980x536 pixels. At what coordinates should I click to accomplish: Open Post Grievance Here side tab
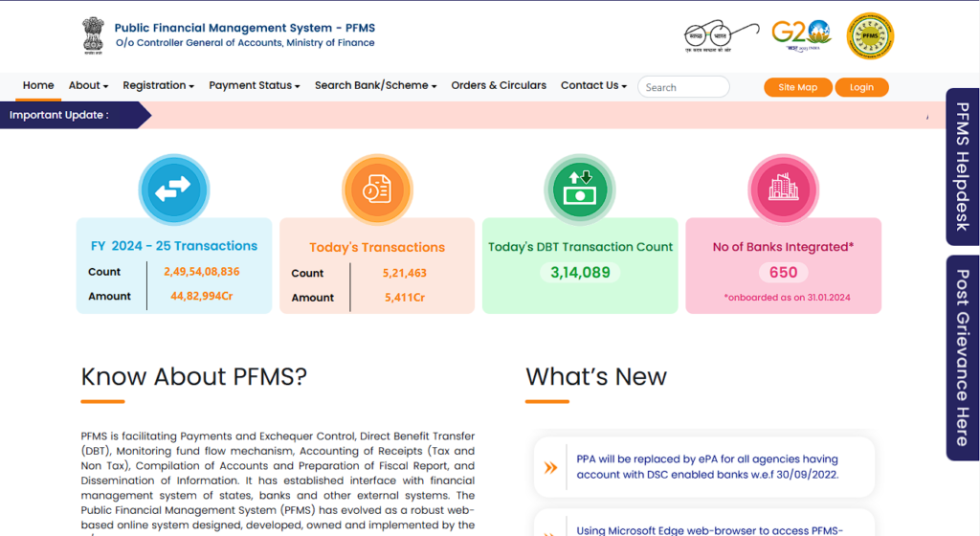(x=963, y=358)
